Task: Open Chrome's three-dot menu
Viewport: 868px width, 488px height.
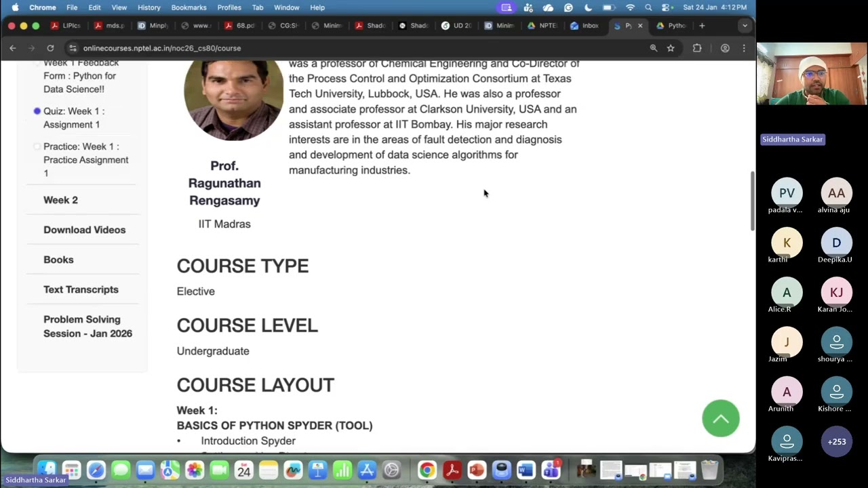Action: pos(744,48)
